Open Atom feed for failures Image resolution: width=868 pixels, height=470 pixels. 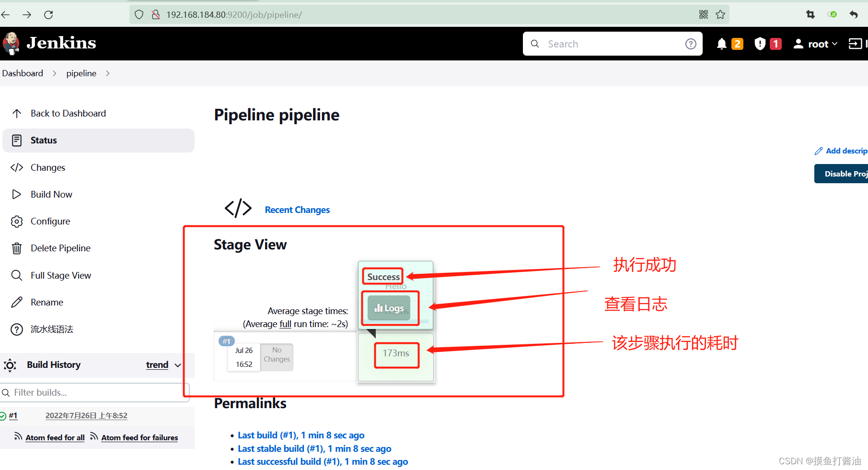139,438
